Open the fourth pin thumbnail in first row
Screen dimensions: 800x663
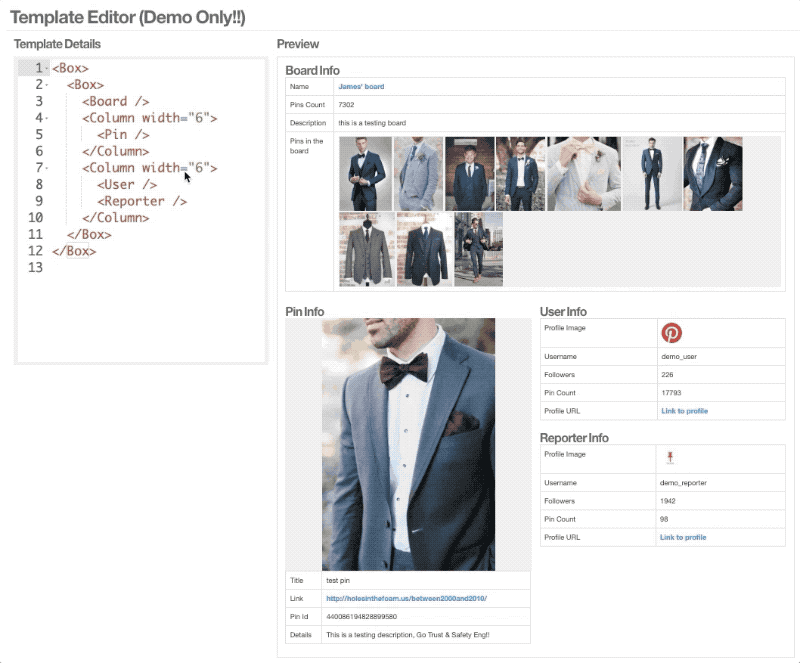520,174
